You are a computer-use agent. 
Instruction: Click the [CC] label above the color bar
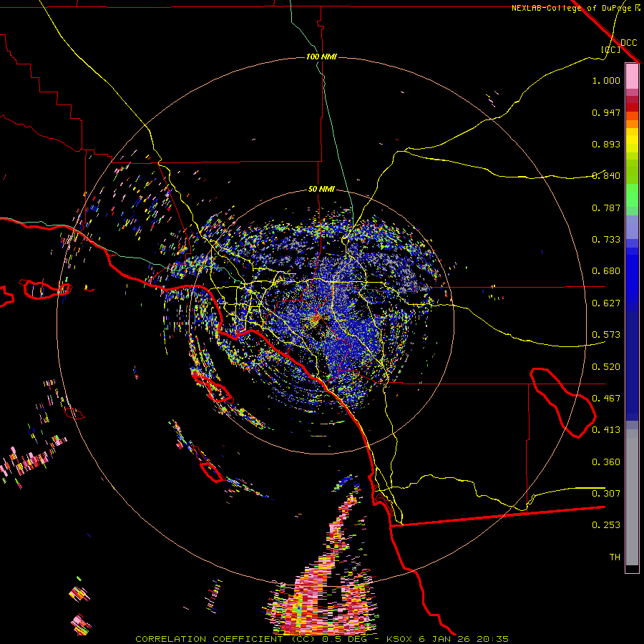coord(611,49)
